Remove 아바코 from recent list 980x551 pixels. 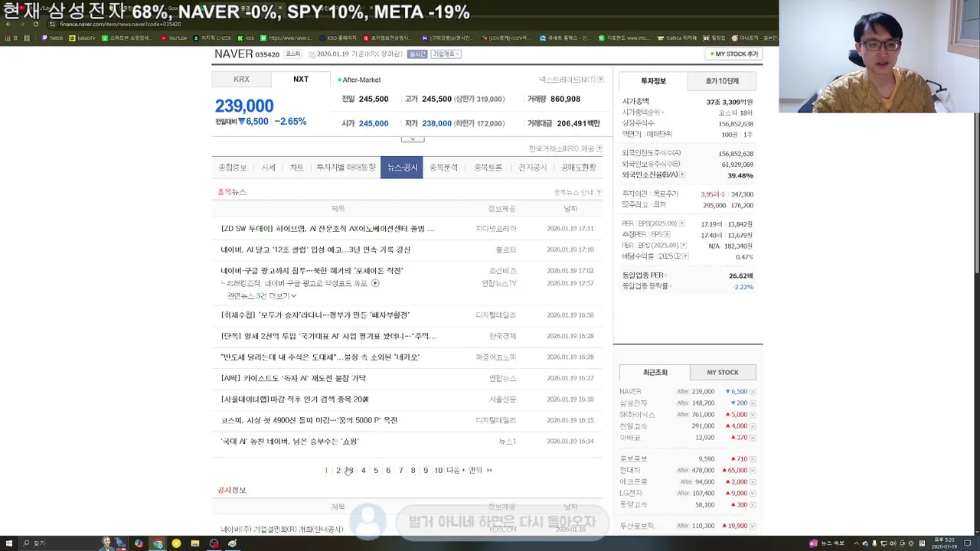753,438
